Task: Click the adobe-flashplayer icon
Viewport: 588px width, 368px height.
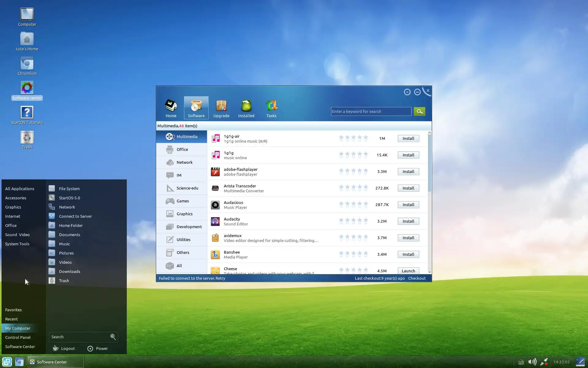Action: pyautogui.click(x=215, y=171)
